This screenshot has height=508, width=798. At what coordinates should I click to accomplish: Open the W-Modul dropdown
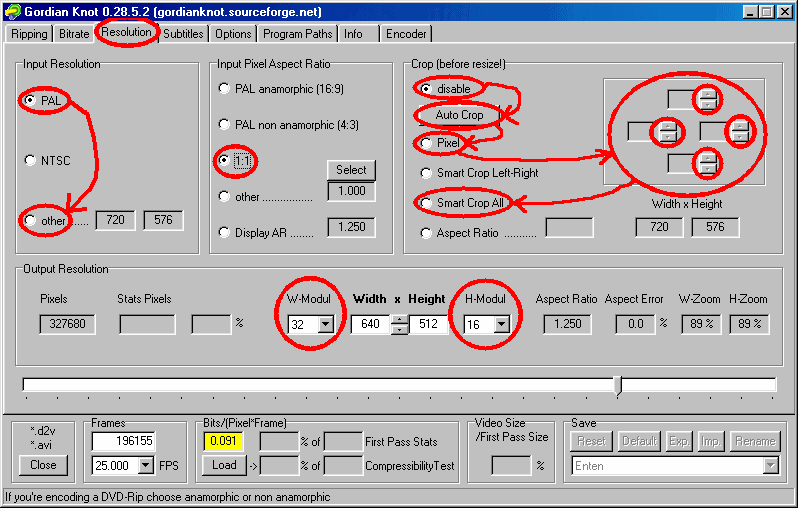(326, 324)
